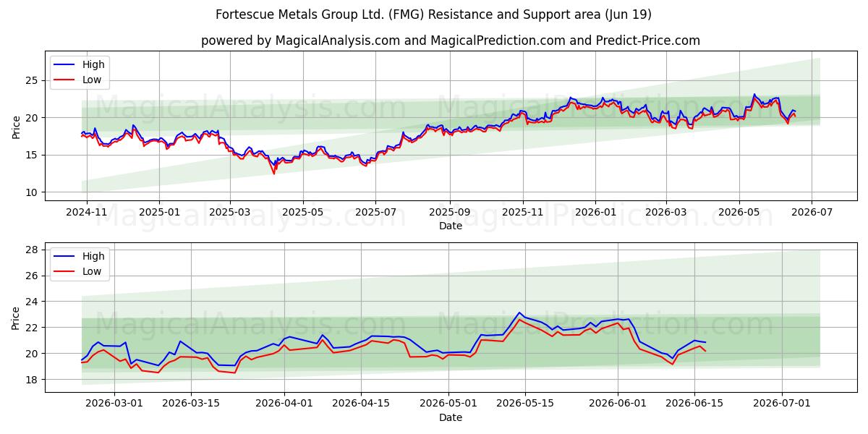
Task: Click the top chart's 'Price' y-axis label
Action: pos(16,126)
